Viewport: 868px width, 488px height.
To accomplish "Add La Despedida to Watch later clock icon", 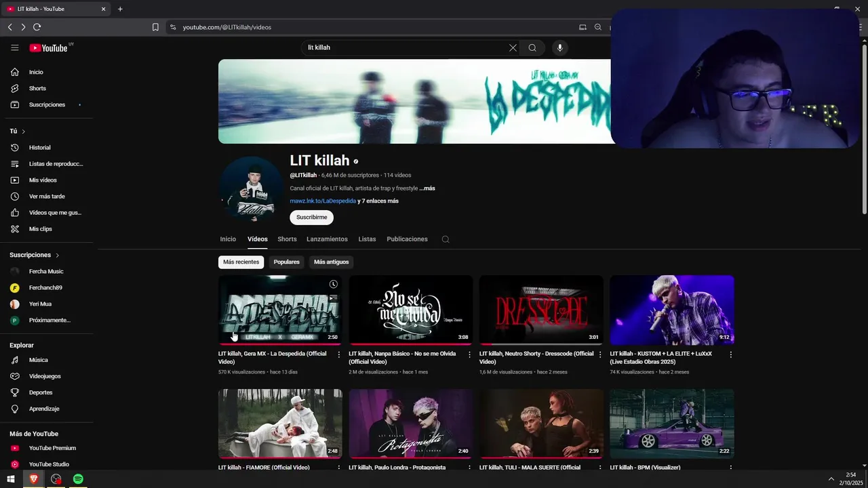I will pyautogui.click(x=333, y=284).
